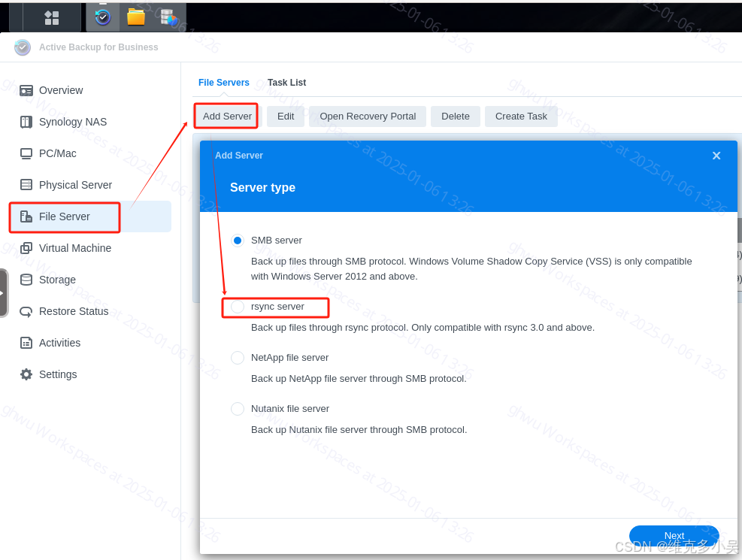Viewport: 742px width, 560px height.
Task: Click the Synology NAS sidebar icon
Action: [x=26, y=122]
